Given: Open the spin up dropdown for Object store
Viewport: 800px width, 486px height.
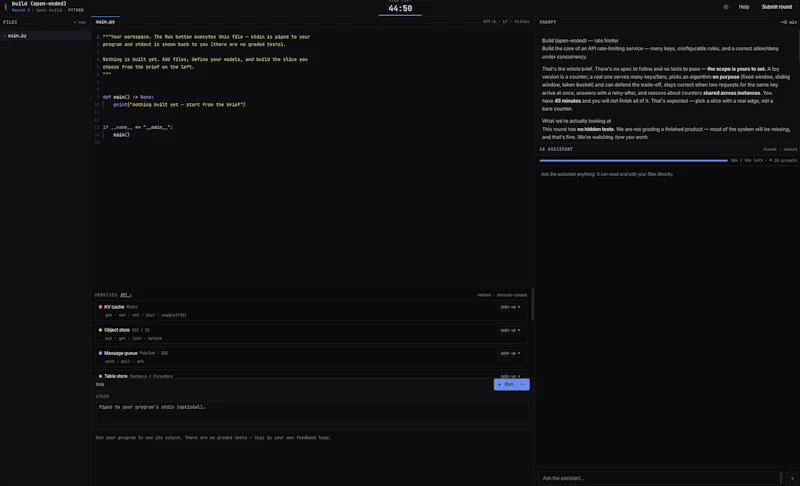Looking at the screenshot, I should pos(510,330).
